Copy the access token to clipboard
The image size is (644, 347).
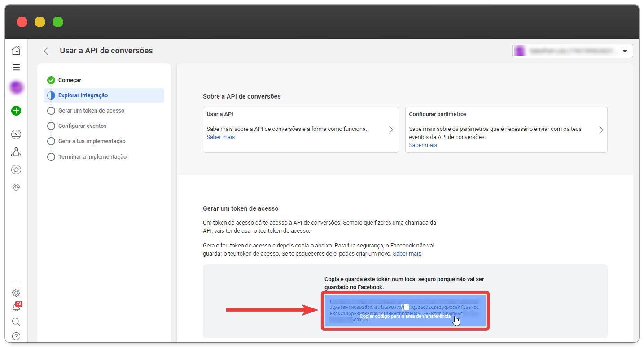tap(405, 311)
